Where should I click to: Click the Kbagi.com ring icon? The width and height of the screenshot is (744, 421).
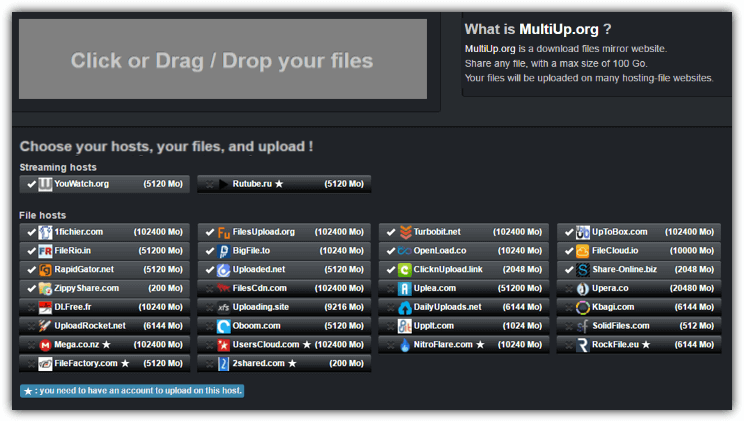click(x=583, y=307)
